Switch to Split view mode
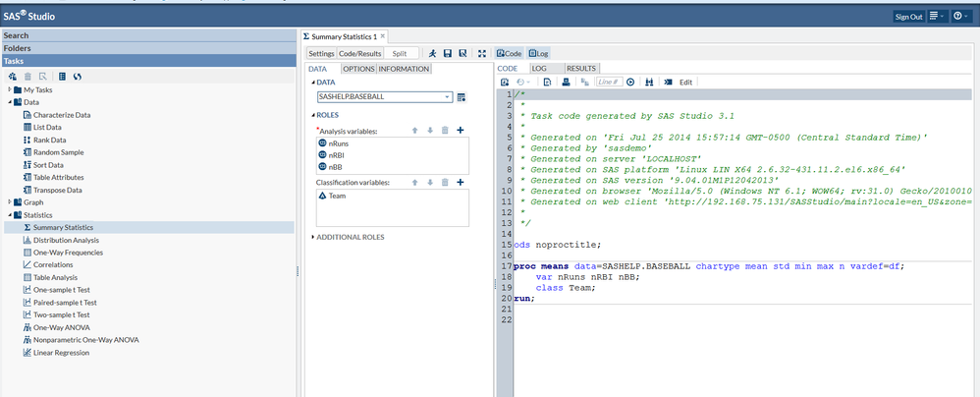 400,53
